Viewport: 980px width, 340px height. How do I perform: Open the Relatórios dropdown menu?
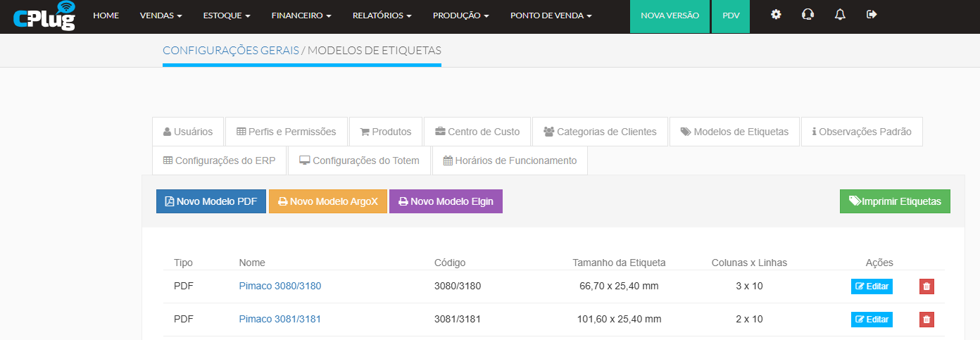pos(382,15)
